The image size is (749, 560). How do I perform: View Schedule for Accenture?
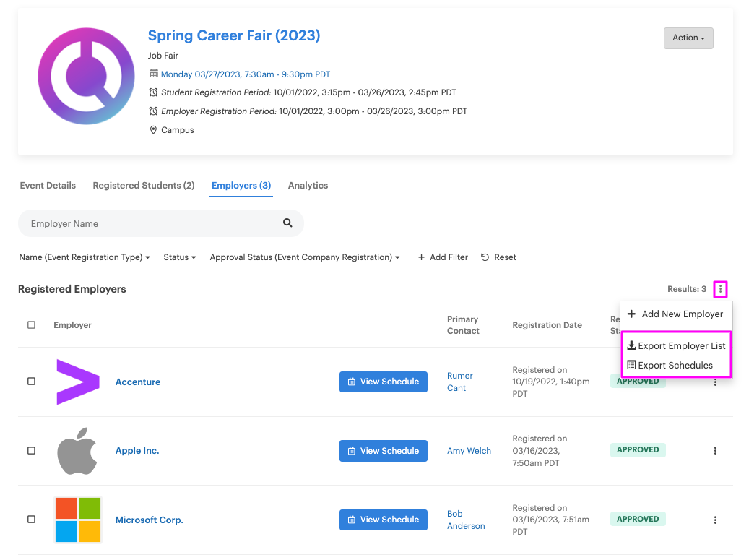[383, 382]
